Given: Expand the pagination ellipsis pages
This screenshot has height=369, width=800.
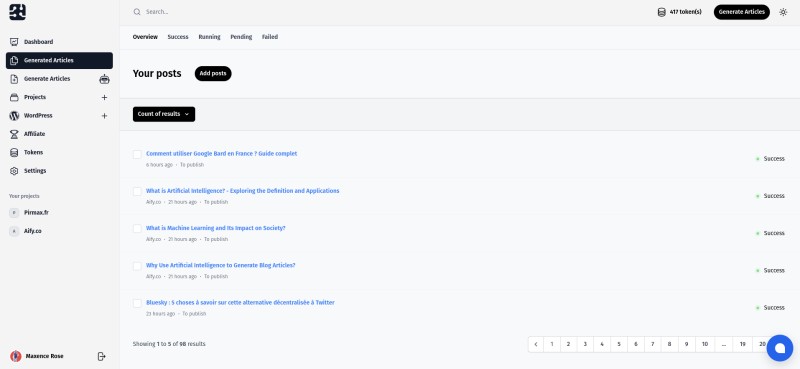Looking at the screenshot, I should pos(723,345).
